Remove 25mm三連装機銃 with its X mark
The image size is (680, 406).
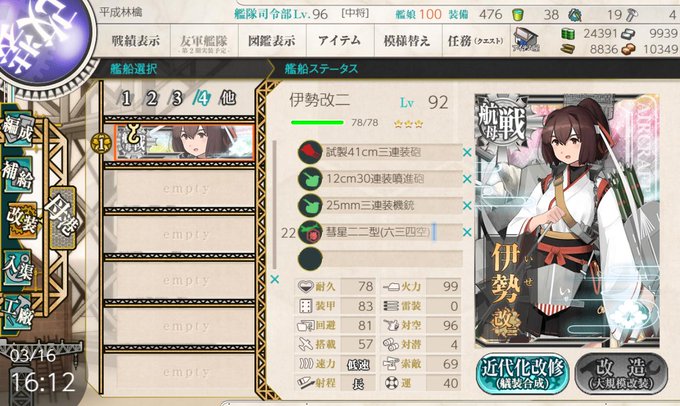pos(467,205)
